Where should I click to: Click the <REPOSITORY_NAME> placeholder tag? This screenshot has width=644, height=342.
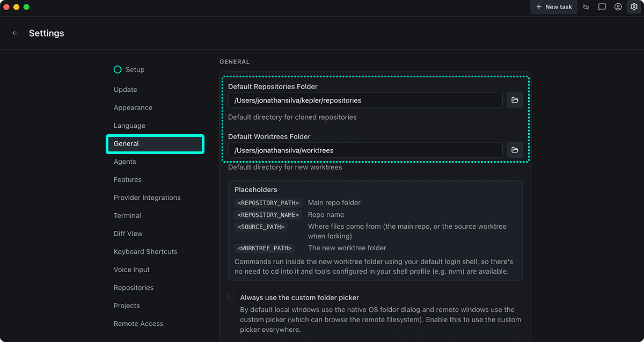(x=268, y=215)
